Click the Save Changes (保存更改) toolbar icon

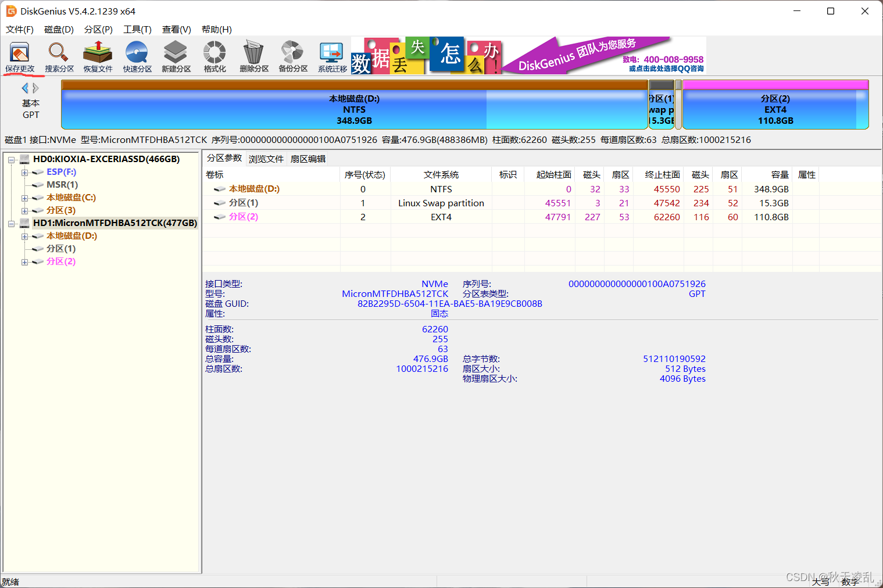[x=20, y=57]
